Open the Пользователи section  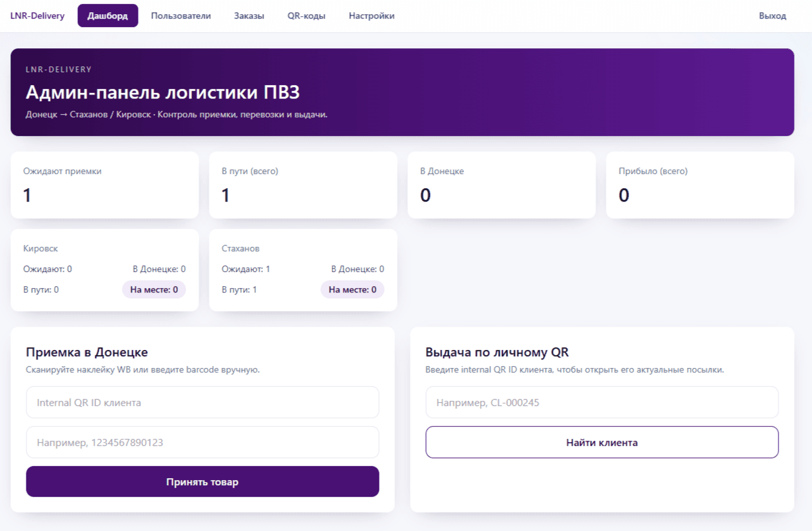[x=180, y=15]
